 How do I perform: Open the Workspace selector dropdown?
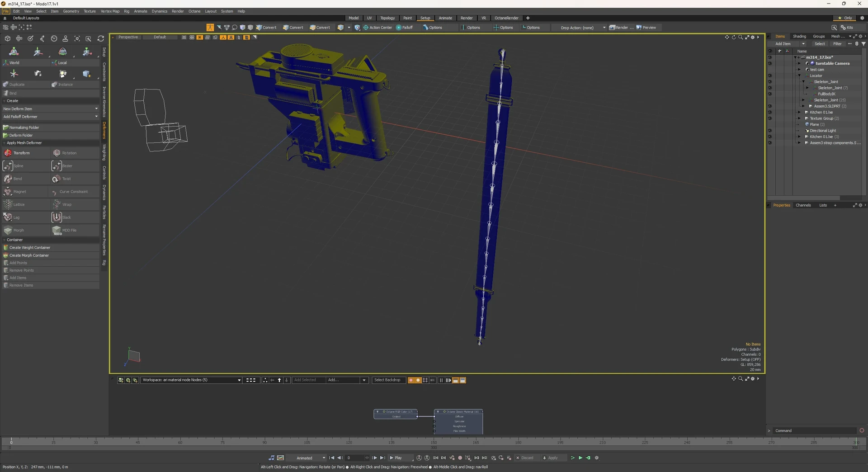click(x=192, y=380)
